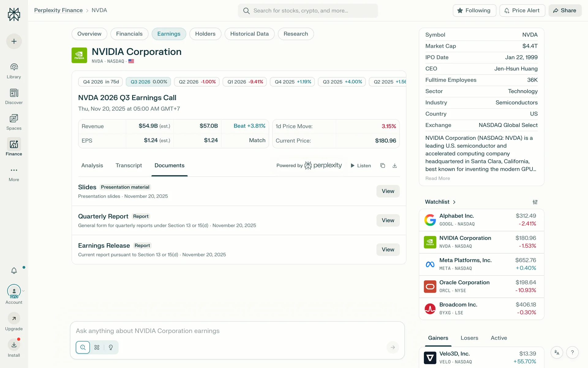Click the new thread plus button
This screenshot has height=368, width=588.
point(14,41)
